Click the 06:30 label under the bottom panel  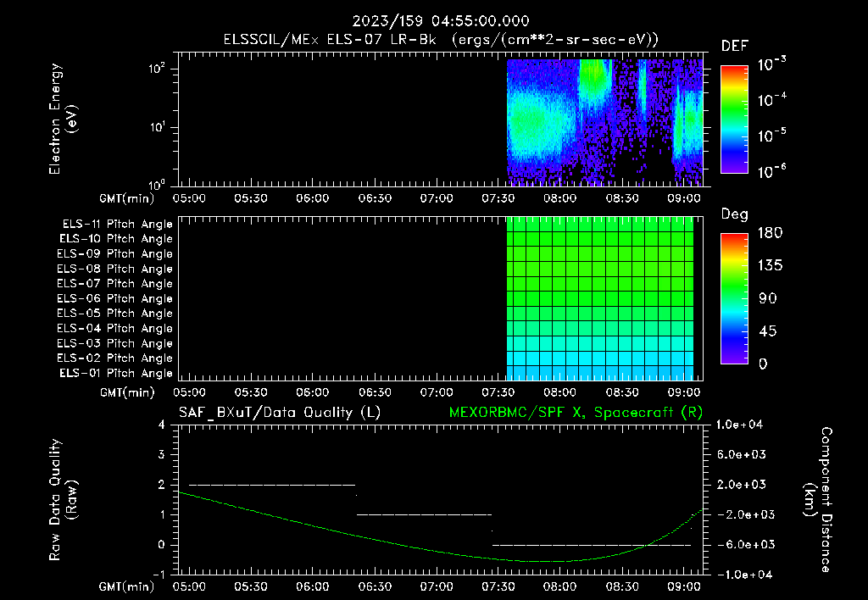point(374,586)
